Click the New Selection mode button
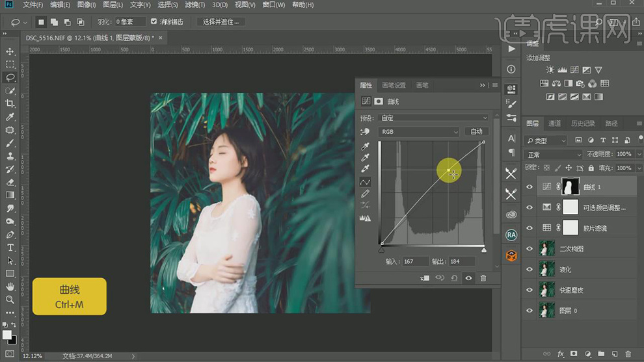Image resolution: width=644 pixels, height=362 pixels. click(41, 22)
